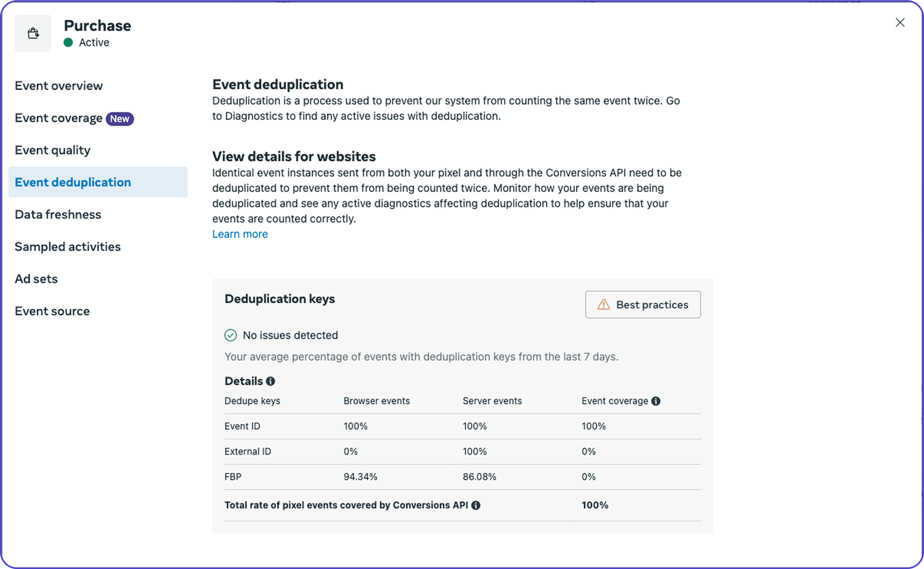Navigate to Ad sets section
924x569 pixels.
tap(36, 279)
